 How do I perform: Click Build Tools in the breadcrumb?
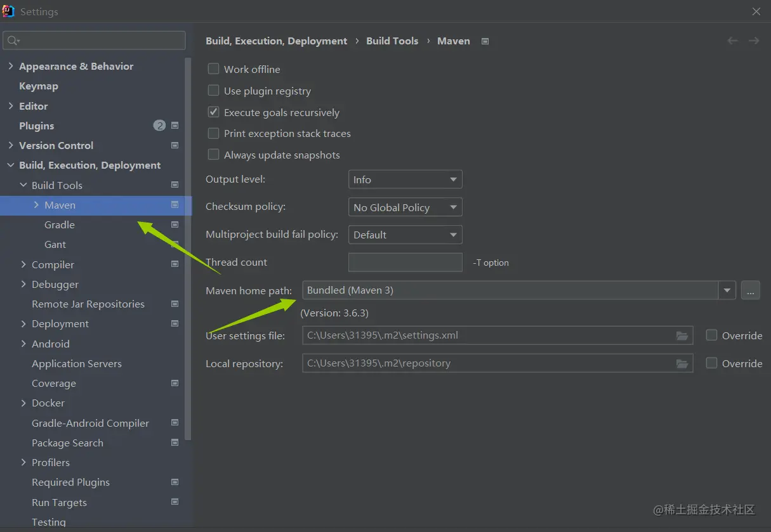click(x=392, y=41)
